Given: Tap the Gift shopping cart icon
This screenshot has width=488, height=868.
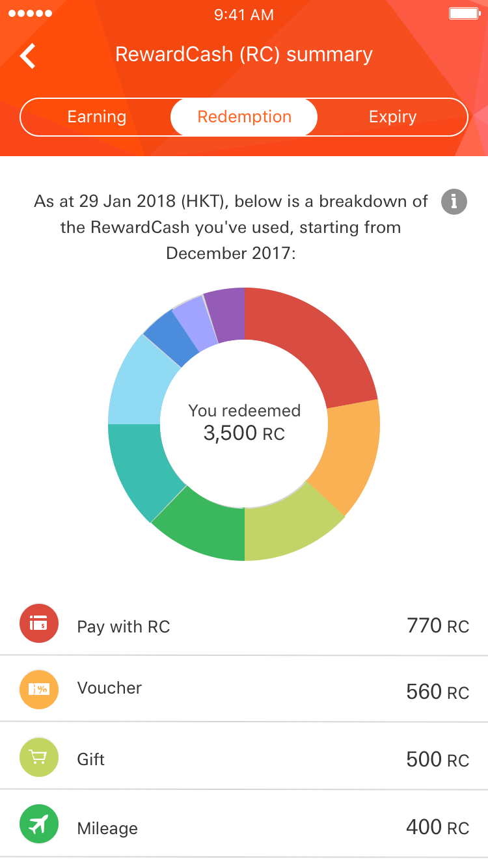Looking at the screenshot, I should pyautogui.click(x=39, y=757).
